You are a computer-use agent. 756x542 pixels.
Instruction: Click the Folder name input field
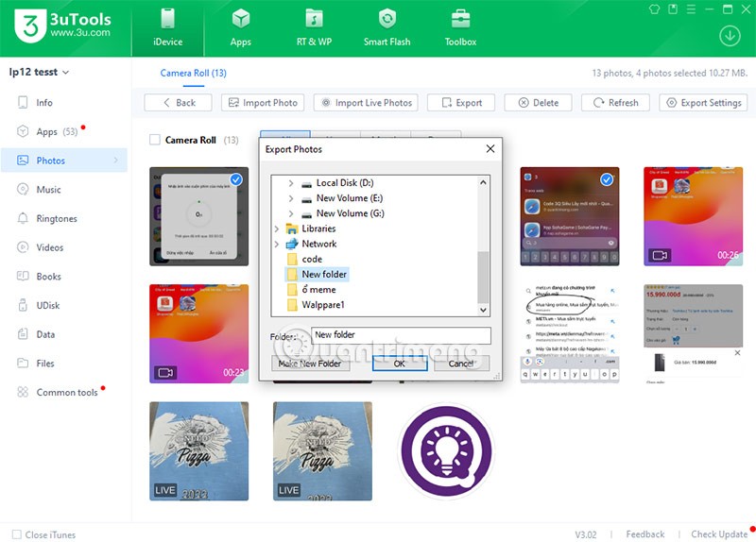tap(401, 335)
